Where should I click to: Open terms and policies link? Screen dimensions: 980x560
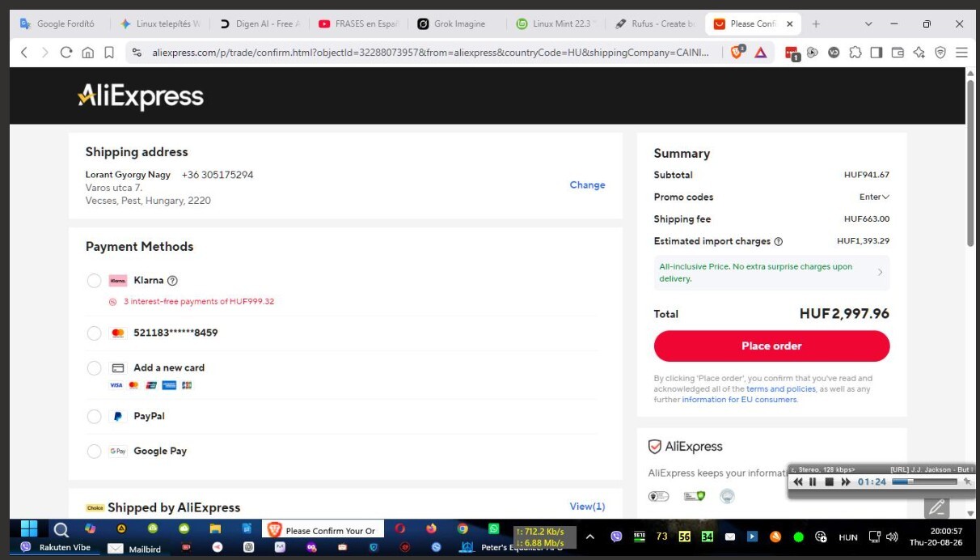[781, 389]
